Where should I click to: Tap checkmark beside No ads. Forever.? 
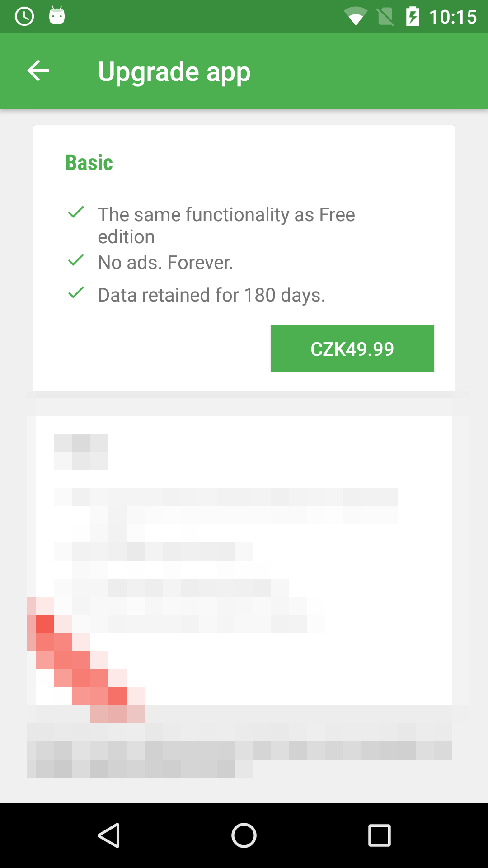[76, 260]
